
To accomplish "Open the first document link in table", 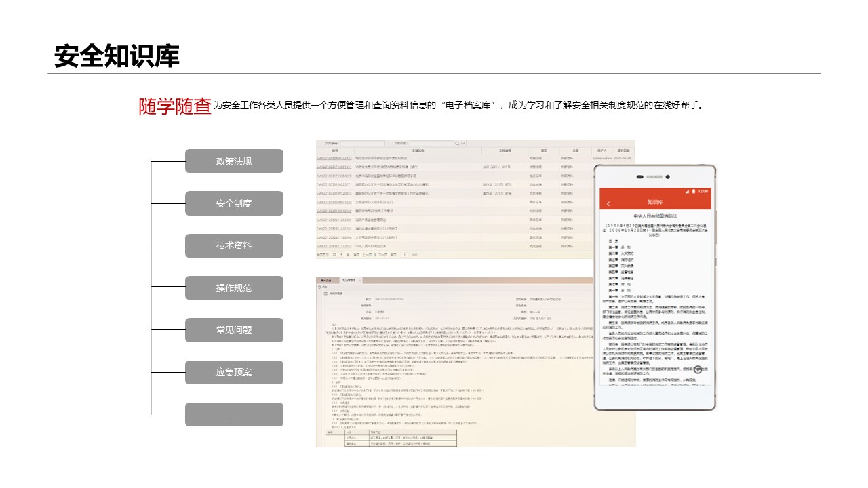I will pos(334,158).
